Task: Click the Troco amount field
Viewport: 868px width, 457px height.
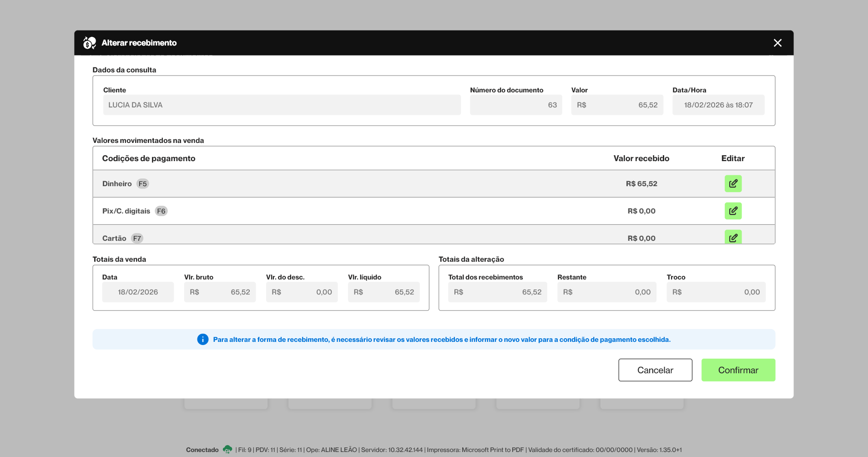Action: point(716,292)
